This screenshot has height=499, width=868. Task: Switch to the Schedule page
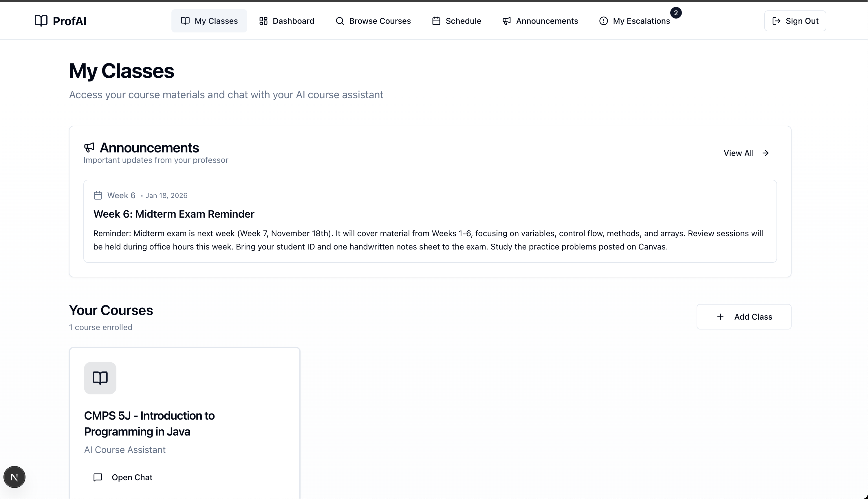tap(456, 21)
